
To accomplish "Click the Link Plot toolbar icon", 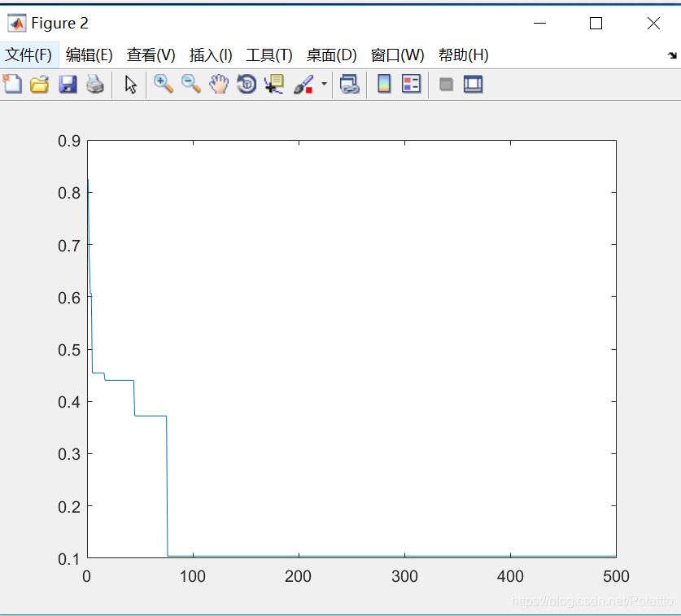I will click(350, 84).
